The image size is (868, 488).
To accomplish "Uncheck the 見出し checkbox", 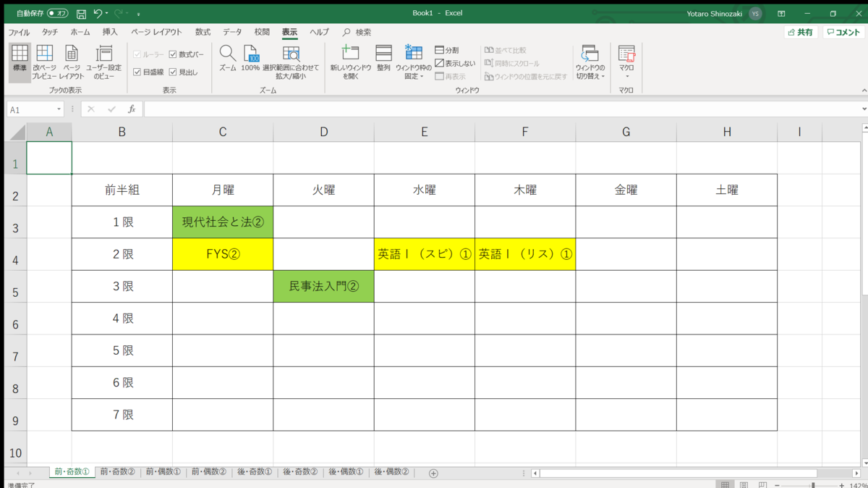I will point(173,72).
